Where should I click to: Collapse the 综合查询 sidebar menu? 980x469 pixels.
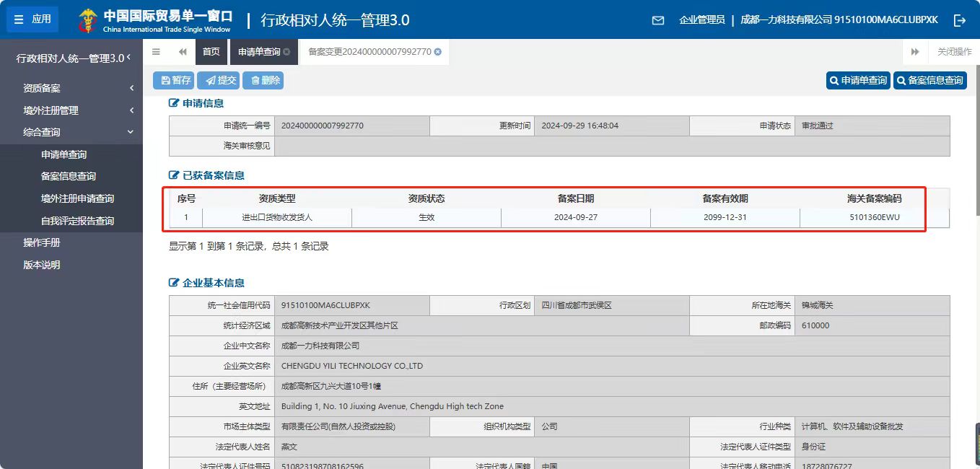click(x=71, y=132)
